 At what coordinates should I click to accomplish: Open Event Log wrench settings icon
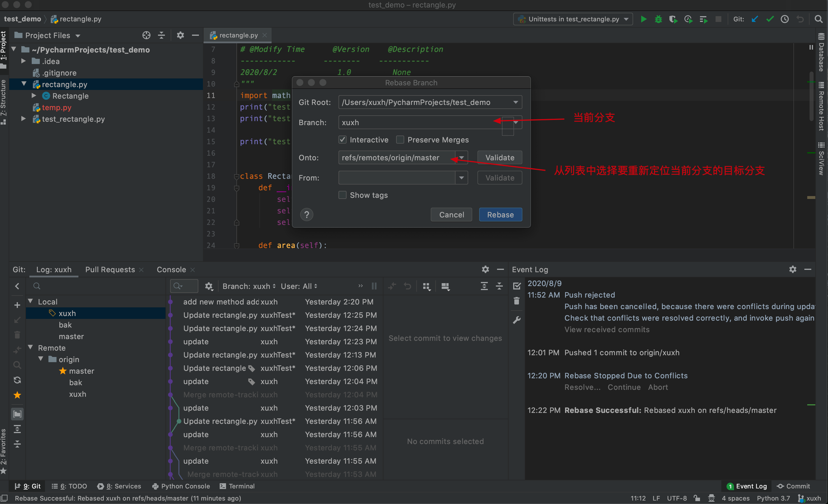click(x=517, y=320)
